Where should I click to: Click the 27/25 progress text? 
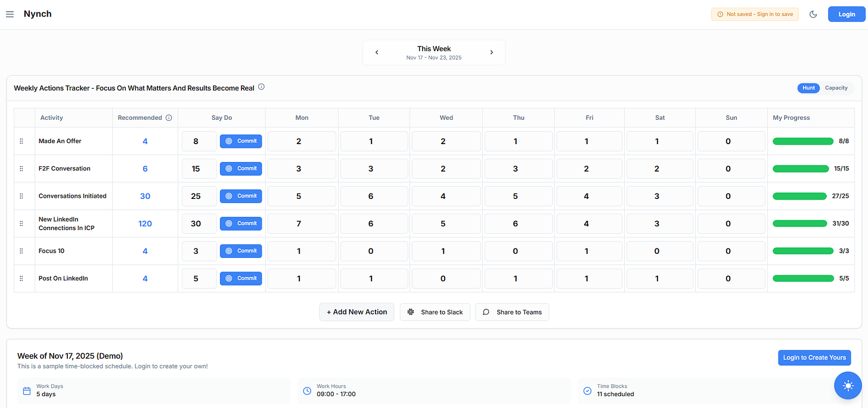tap(842, 196)
